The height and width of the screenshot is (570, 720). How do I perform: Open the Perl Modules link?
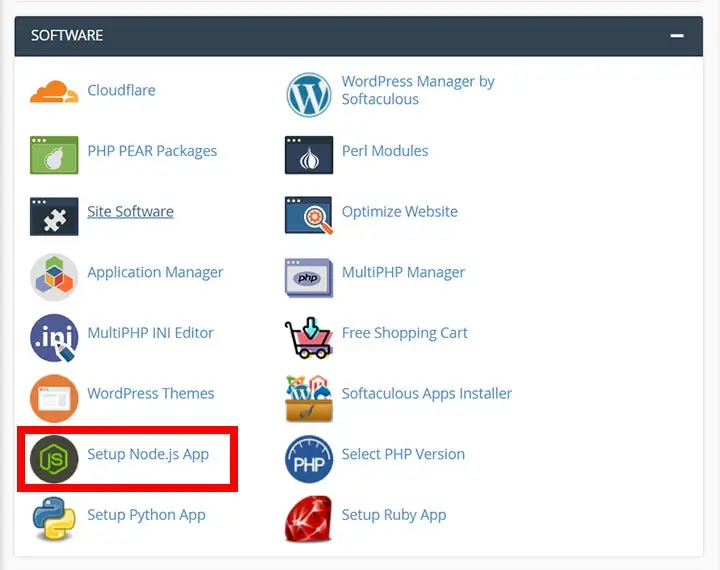click(385, 151)
